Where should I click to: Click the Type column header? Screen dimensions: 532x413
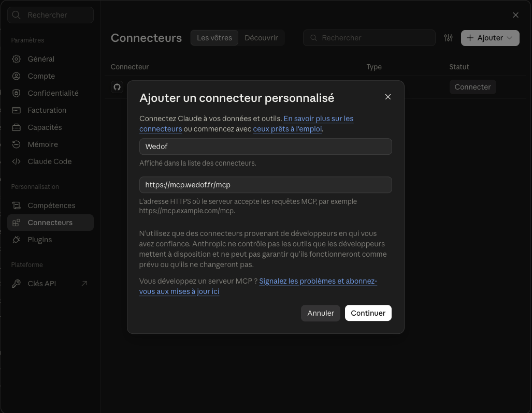(374, 67)
